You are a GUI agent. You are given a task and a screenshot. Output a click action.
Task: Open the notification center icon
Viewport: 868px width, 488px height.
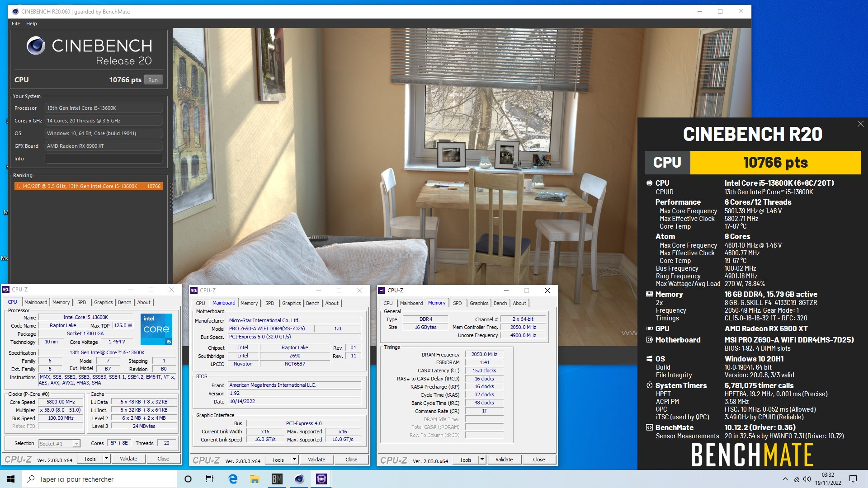(x=853, y=479)
